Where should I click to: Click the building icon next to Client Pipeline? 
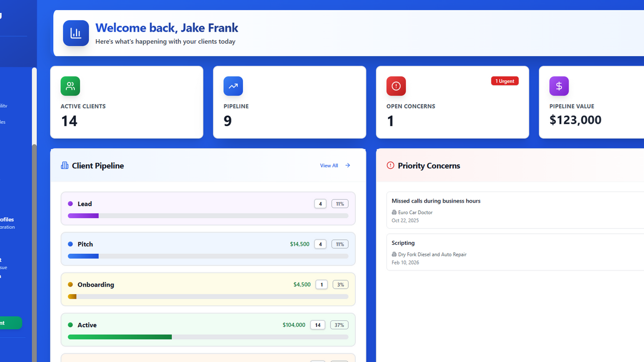[x=64, y=165]
